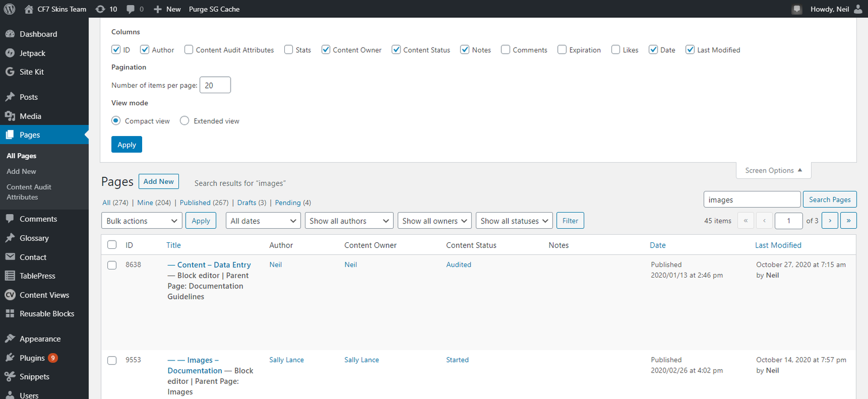The width and height of the screenshot is (868, 399).
Task: Uncheck the Last Modified column checkbox
Action: 690,50
